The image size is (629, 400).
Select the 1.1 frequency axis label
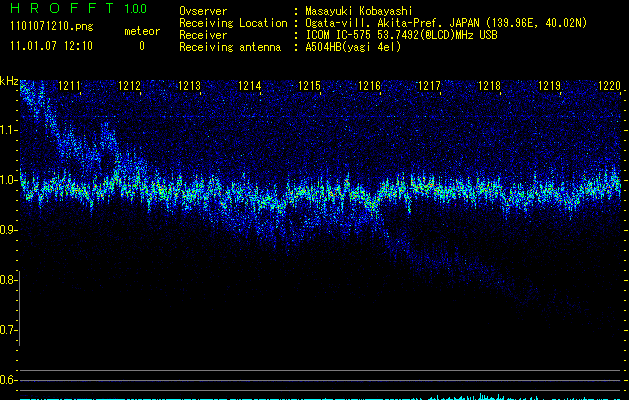[9, 130]
